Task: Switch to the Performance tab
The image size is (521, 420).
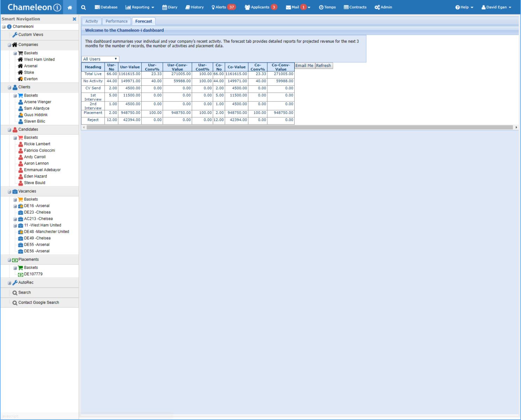Action: [117, 21]
